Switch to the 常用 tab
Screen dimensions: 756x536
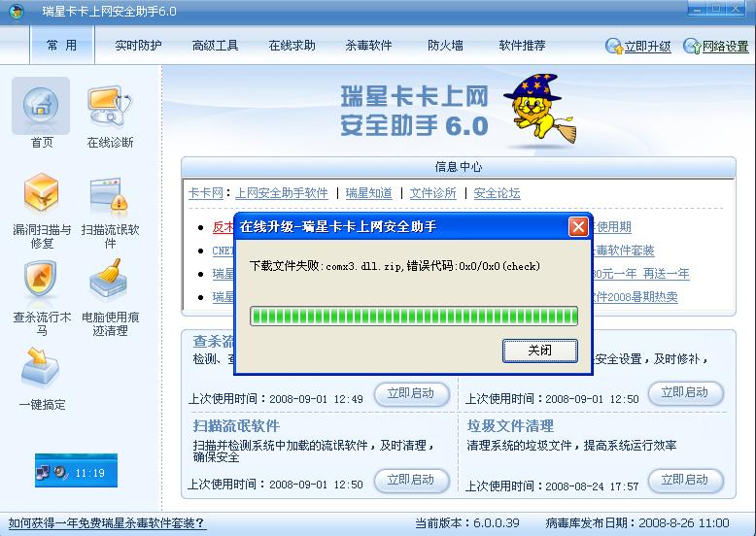pos(62,46)
